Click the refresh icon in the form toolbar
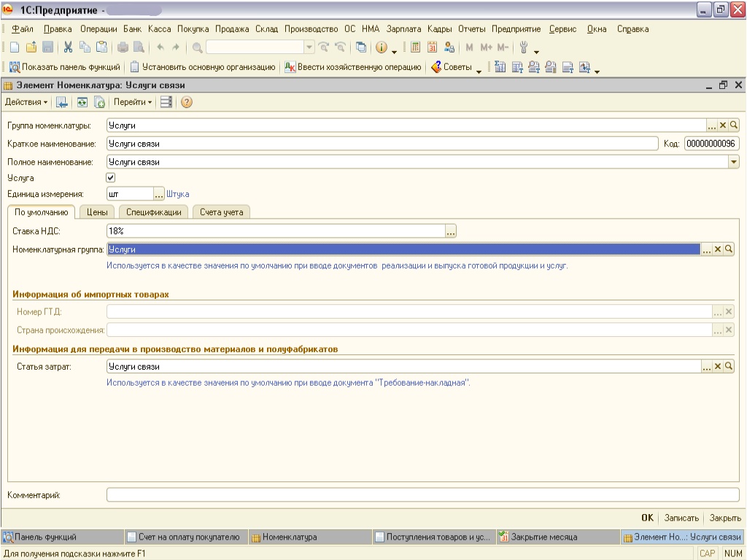The image size is (747, 560). [x=82, y=102]
